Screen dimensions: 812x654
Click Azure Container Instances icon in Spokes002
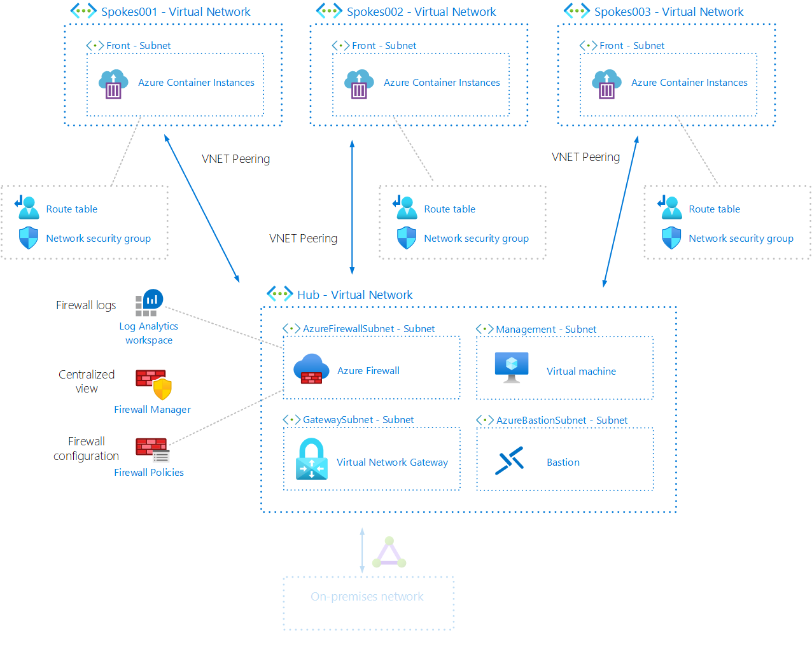[359, 84]
